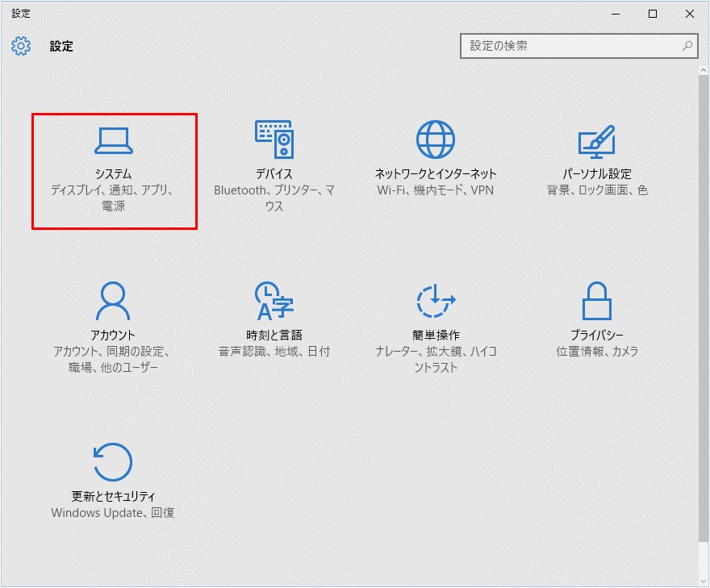
Task: Click description Windows Update、回復
Action: tap(113, 512)
